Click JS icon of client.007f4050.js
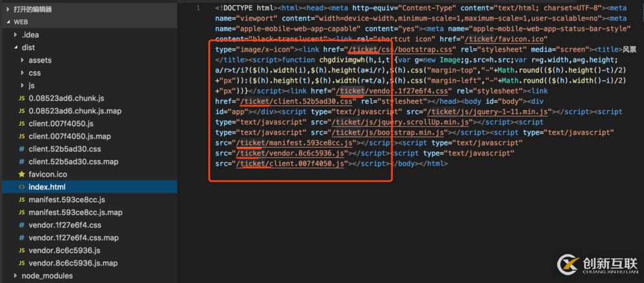This screenshot has width=644, height=283. click(x=22, y=124)
